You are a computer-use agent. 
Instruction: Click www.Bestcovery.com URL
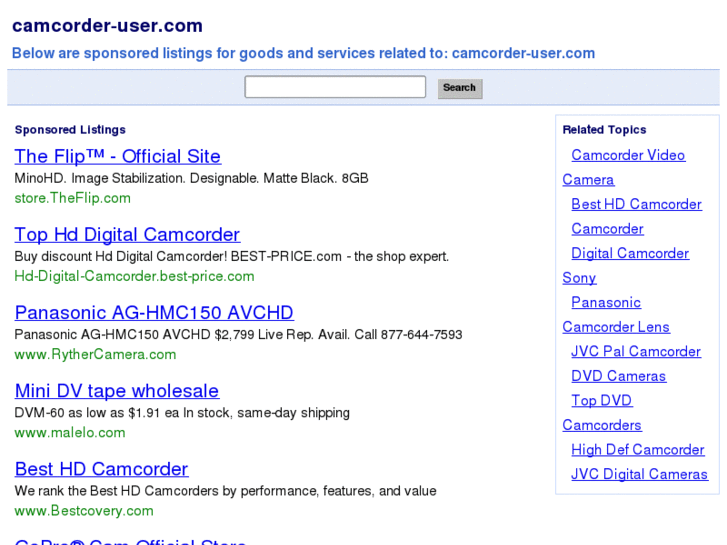84,511
